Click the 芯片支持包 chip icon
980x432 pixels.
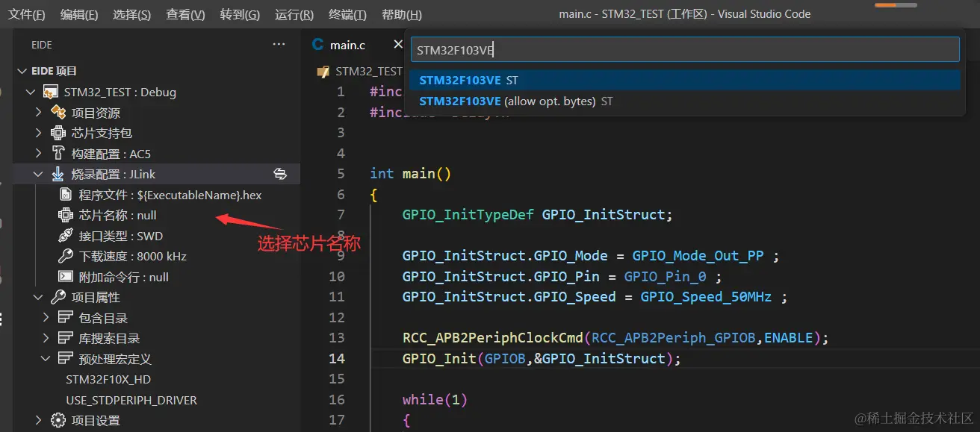click(x=58, y=133)
